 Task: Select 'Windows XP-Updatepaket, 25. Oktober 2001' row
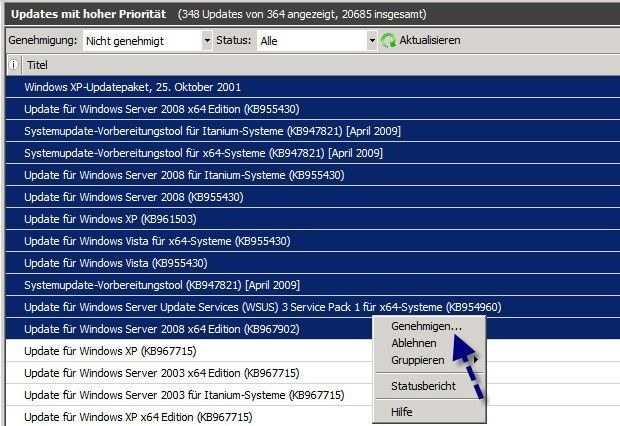313,87
